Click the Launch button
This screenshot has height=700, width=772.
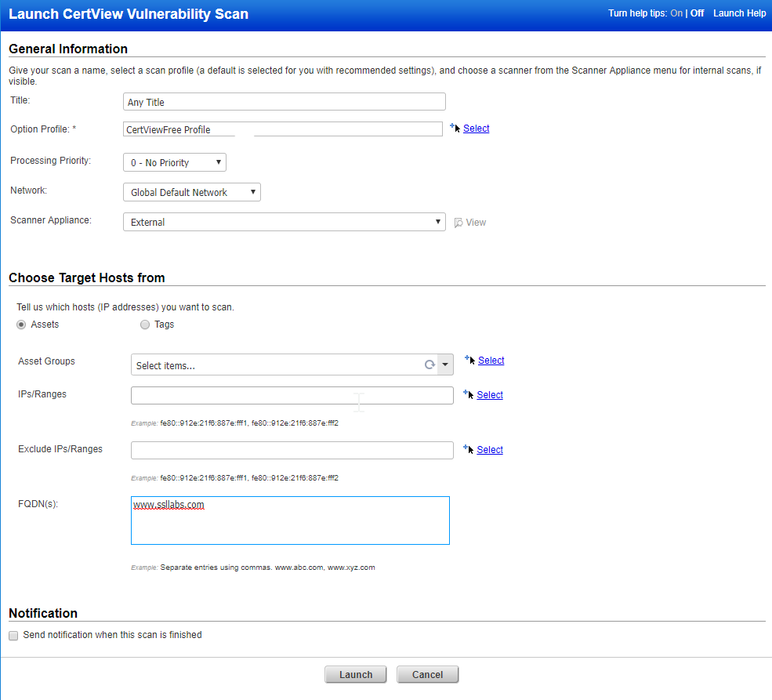355,674
